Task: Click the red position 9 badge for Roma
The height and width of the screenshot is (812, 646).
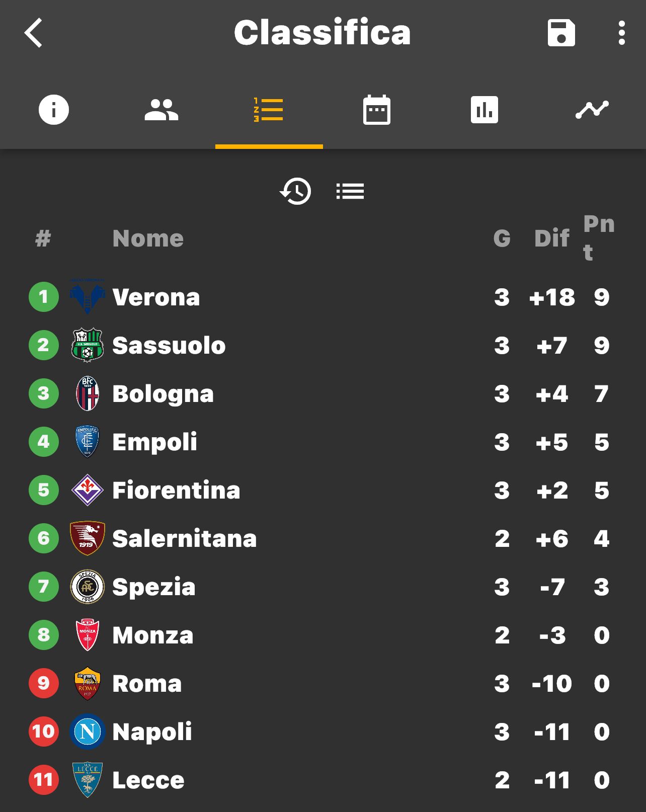Action: pos(44,683)
